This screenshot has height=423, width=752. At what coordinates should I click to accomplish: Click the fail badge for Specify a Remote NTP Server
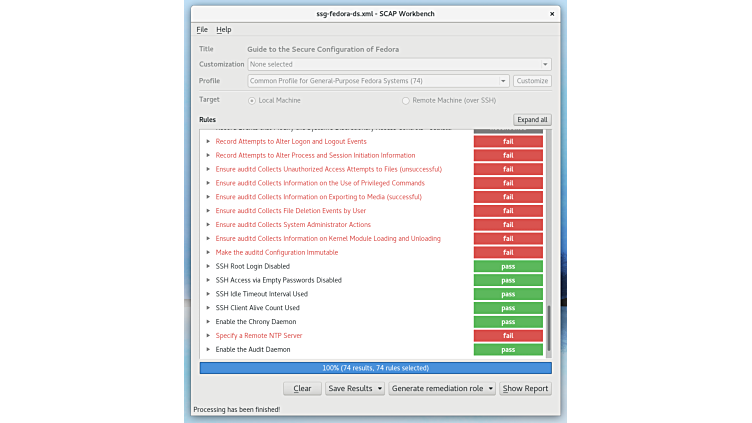pyautogui.click(x=508, y=336)
